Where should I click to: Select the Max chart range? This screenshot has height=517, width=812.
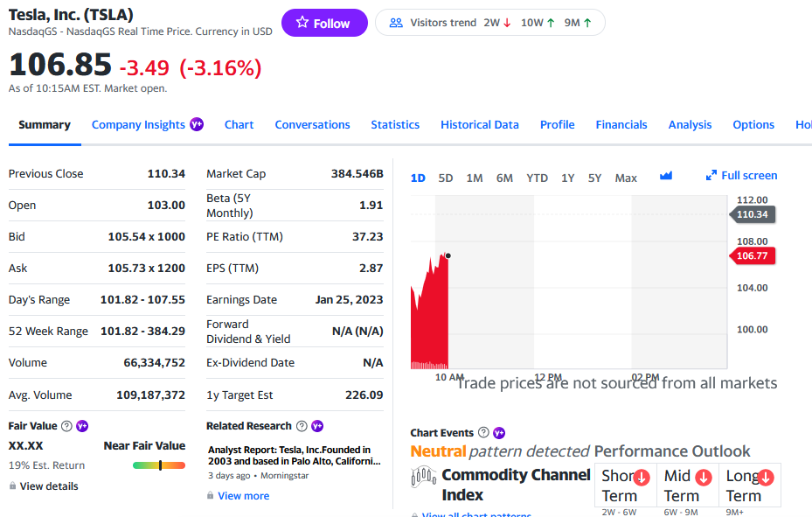(x=626, y=178)
